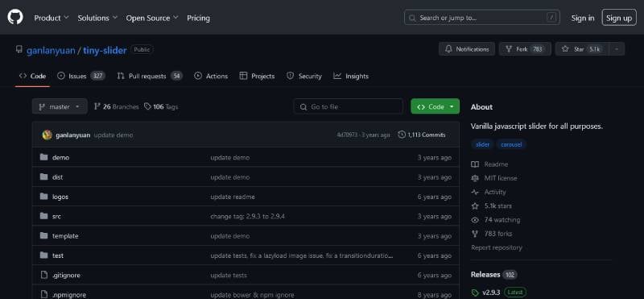Viewport: 644px width, 299px height.
Task: View the 1,113 Commits history
Action: pos(421,135)
